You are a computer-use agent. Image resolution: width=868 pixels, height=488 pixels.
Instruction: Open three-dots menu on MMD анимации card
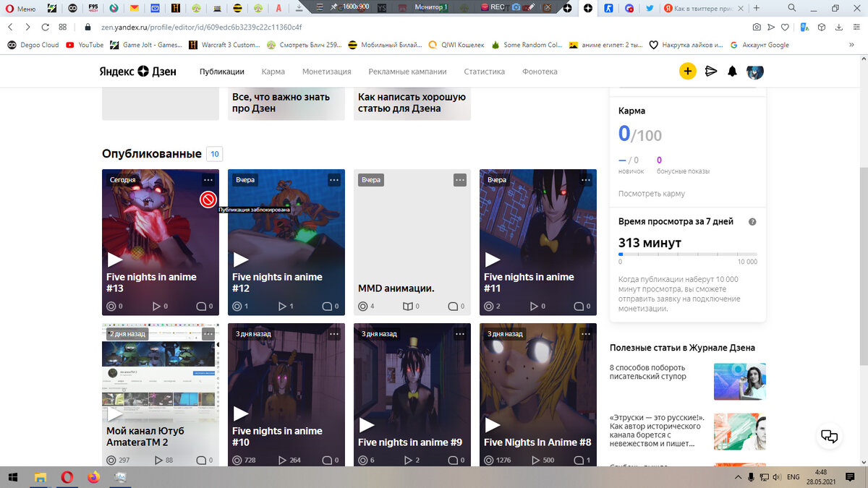click(x=460, y=179)
